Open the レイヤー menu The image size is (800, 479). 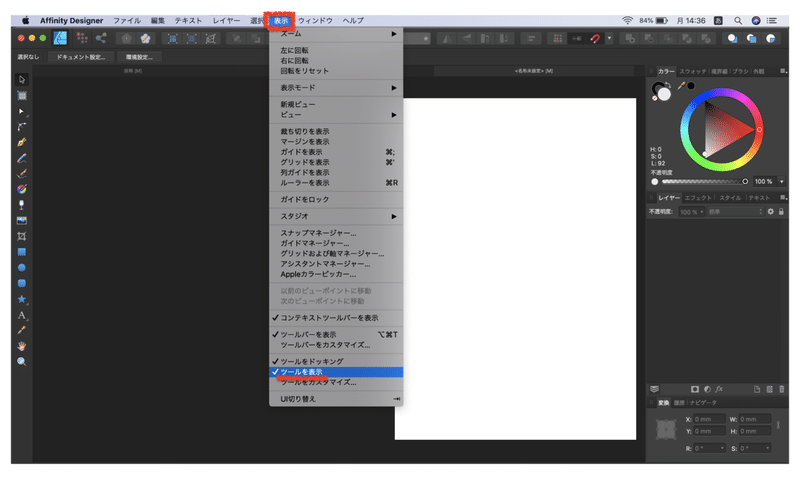[226, 20]
